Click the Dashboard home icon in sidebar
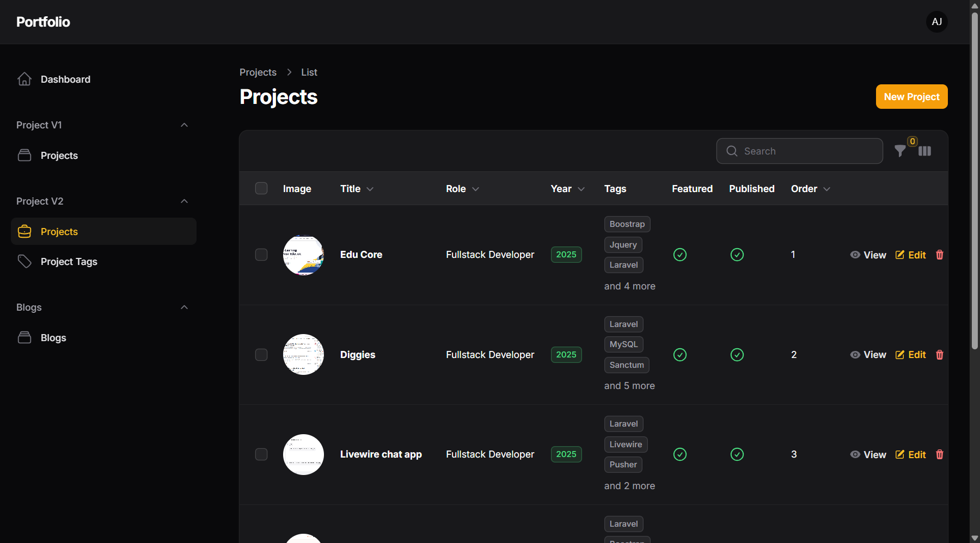980x543 pixels. [24, 79]
